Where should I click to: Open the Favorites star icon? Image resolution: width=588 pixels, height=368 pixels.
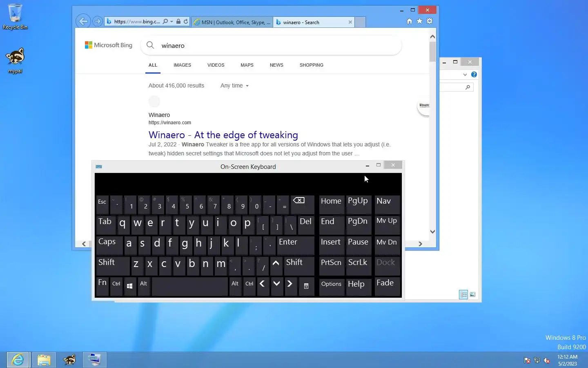click(x=419, y=21)
